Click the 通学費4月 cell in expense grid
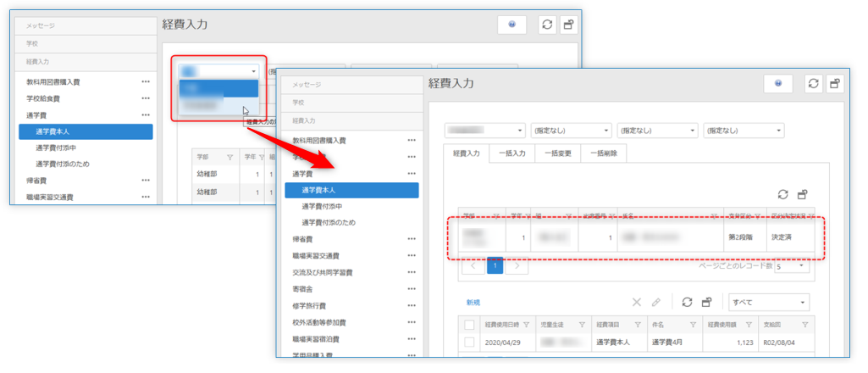Image resolution: width=868 pixels, height=373 pixels. coord(675,342)
